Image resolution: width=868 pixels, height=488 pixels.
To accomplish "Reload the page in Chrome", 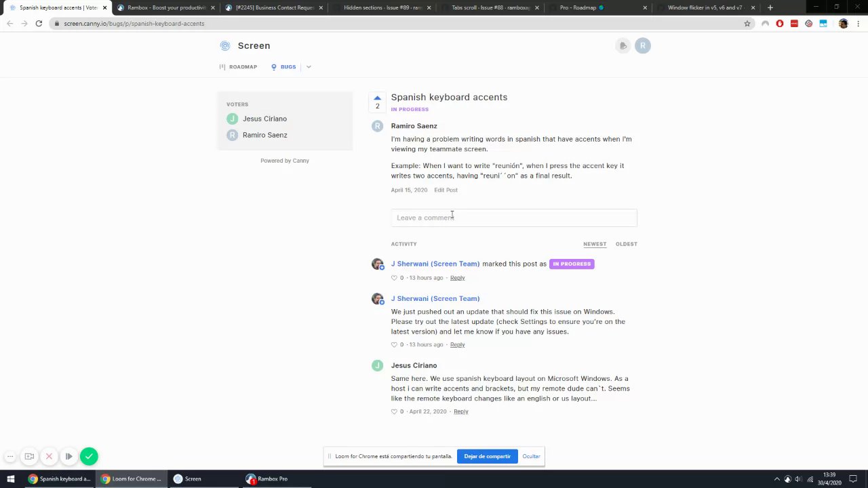I will pyautogui.click(x=39, y=24).
